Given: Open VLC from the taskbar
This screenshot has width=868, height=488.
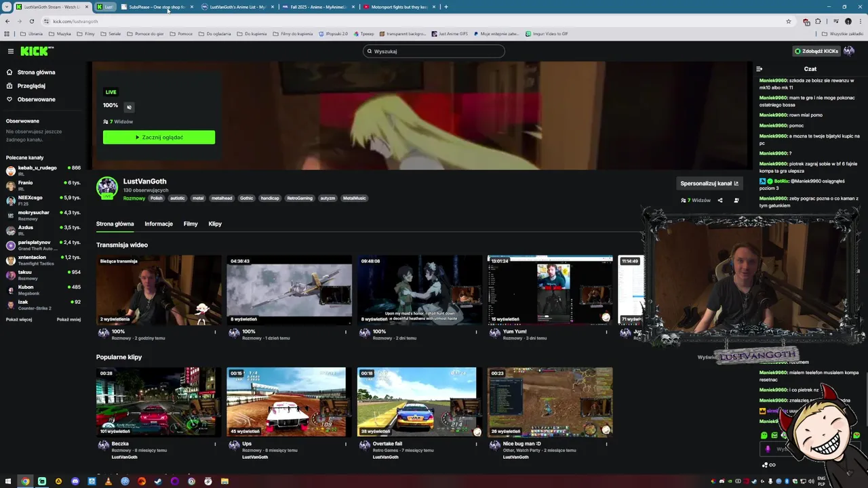Looking at the screenshot, I should coord(108,482).
